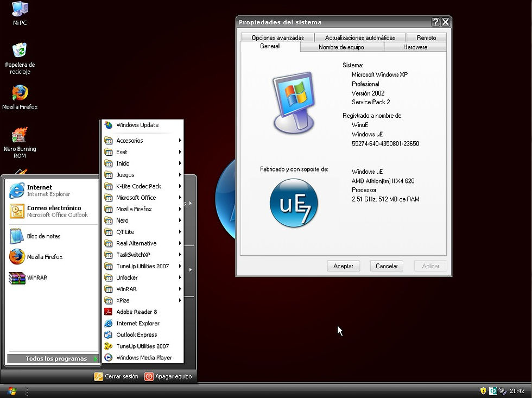This screenshot has width=532, height=398.
Task: Start Windows Media Player from programs
Action: 142,358
